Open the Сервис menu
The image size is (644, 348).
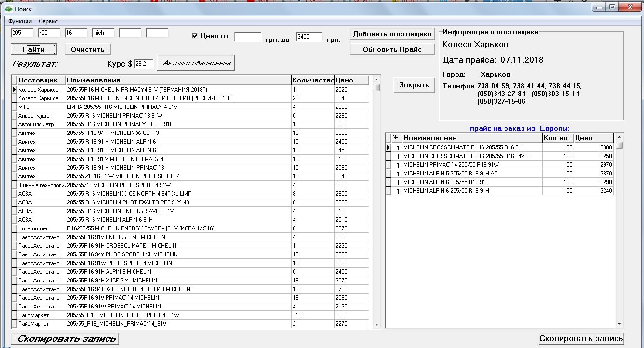pyautogui.click(x=48, y=21)
